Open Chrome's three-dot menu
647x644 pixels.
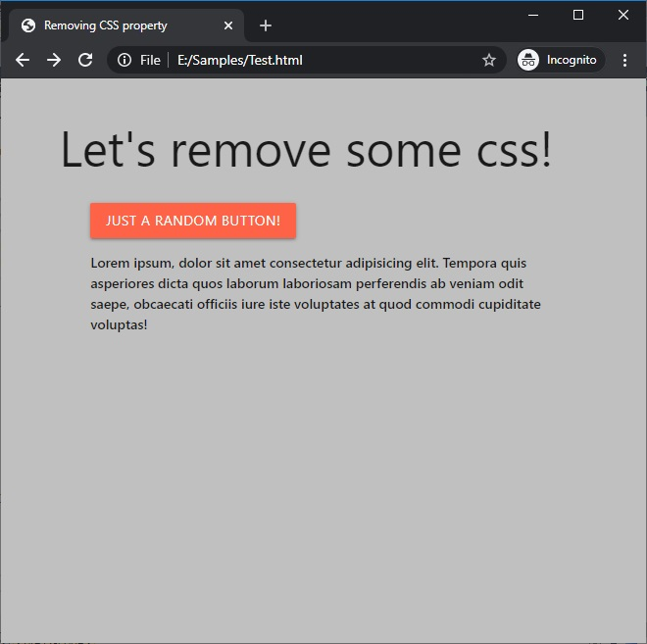coord(625,60)
